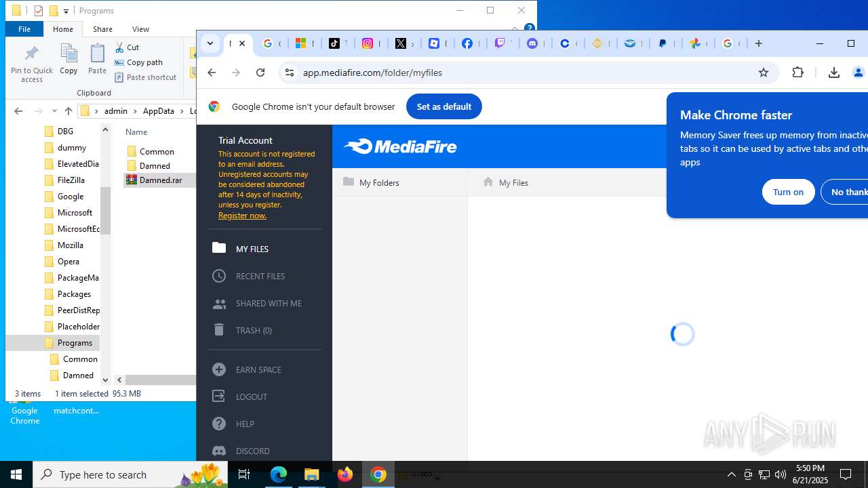Open Chrome tab search dropdown
Image resolution: width=868 pixels, height=488 pixels.
(210, 43)
